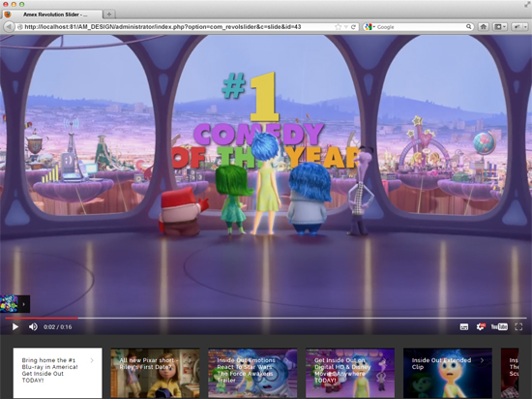The height and width of the screenshot is (399, 532).
Task: Toggle browser fullscreen arrows icon
Action: tap(526, 5)
